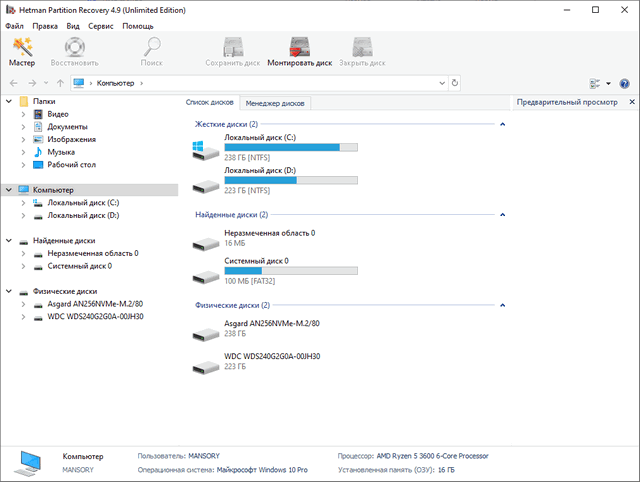Select Локальный диск (C:) drive icon in disk list

coord(207,151)
